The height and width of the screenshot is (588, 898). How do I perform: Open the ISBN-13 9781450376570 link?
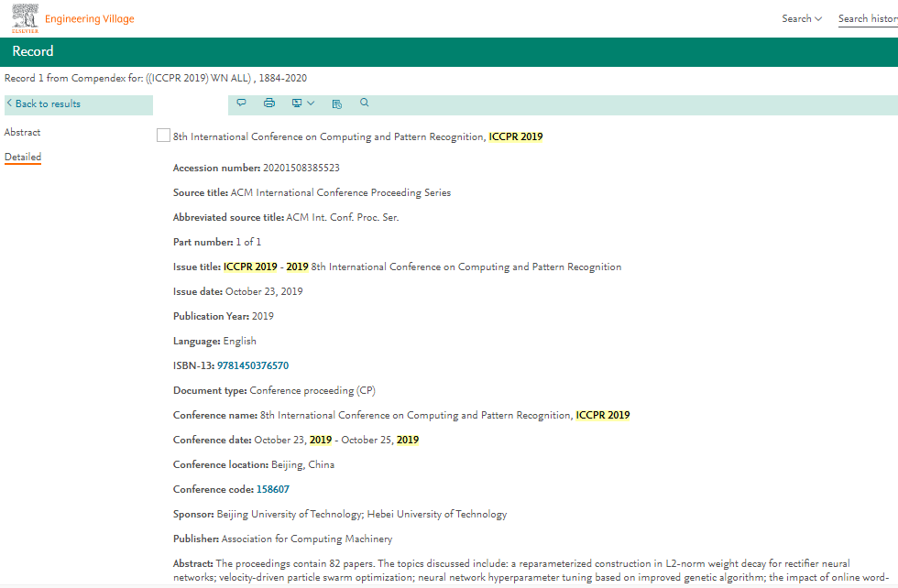(252, 366)
